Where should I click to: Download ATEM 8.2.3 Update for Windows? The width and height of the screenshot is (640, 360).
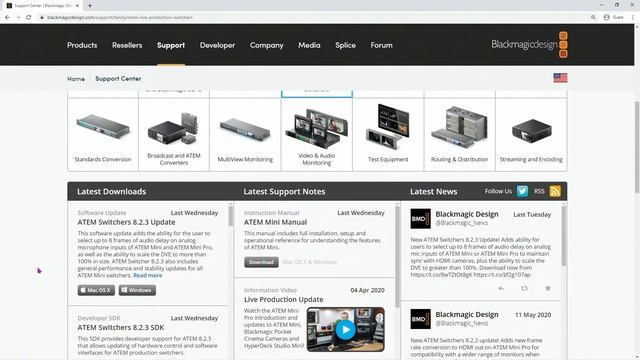click(x=137, y=290)
